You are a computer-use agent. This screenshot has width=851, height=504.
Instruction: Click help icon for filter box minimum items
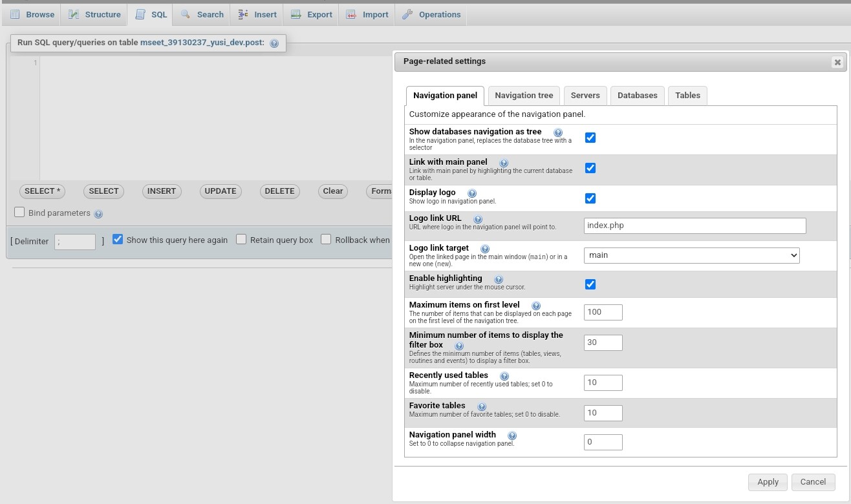(459, 346)
